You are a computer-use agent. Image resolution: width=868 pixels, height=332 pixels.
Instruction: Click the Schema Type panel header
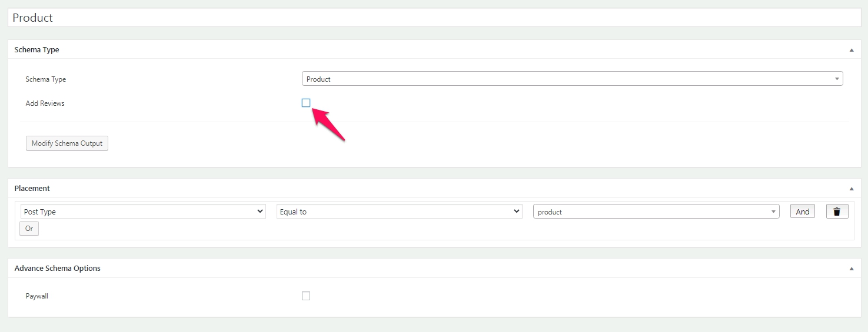[434, 50]
